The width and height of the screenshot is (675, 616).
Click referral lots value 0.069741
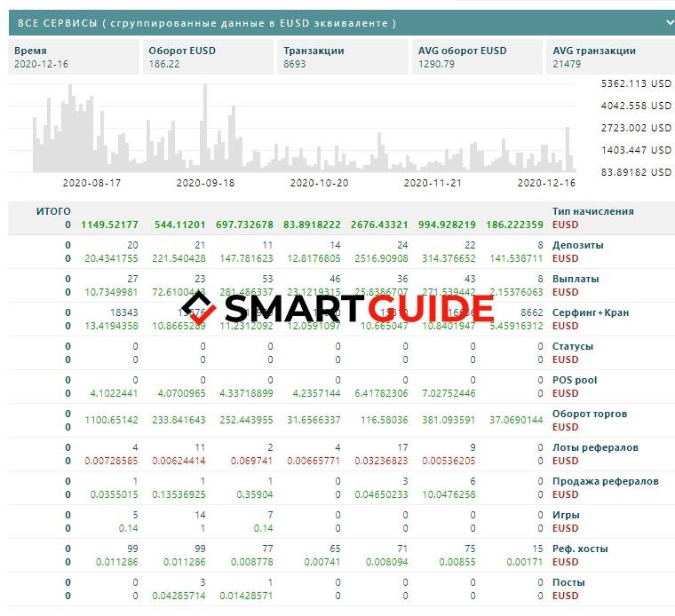(x=252, y=462)
